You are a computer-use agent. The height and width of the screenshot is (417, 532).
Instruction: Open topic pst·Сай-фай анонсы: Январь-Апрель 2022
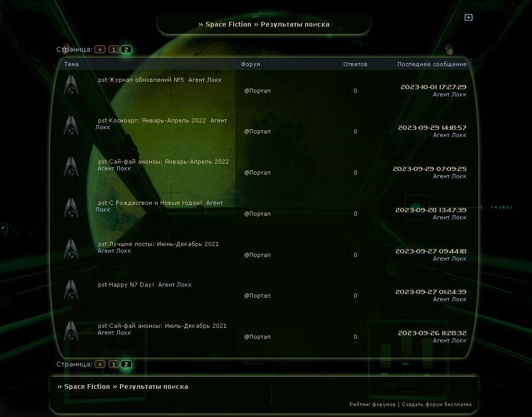pyautogui.click(x=163, y=162)
